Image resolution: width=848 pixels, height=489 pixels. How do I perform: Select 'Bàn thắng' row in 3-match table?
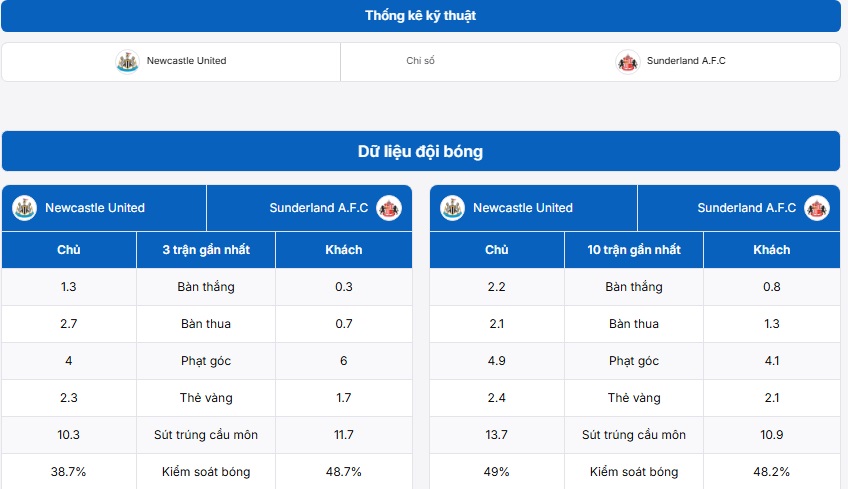point(207,287)
